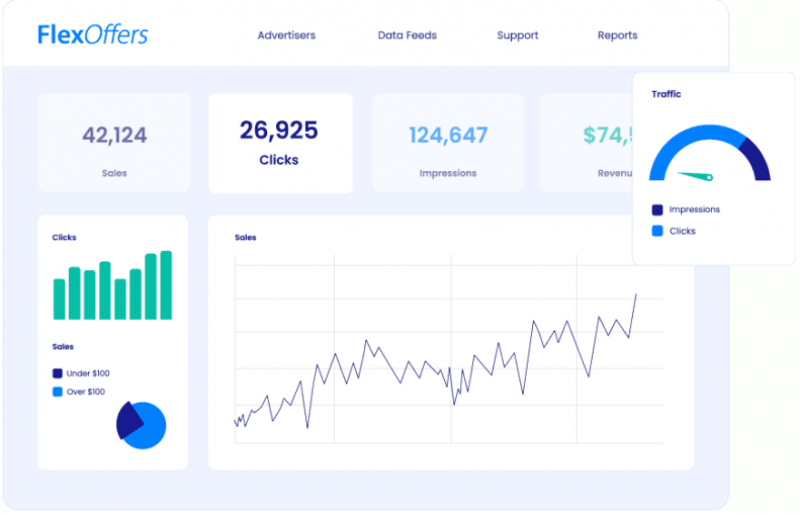Click the Under $100 legend swatch
Viewport: 800px width, 513px height.
click(x=57, y=373)
